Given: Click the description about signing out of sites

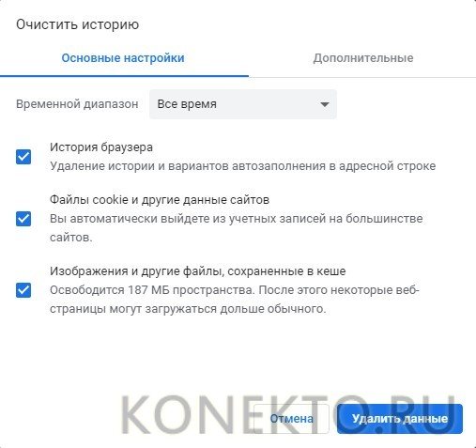Looking at the screenshot, I should (237, 228).
